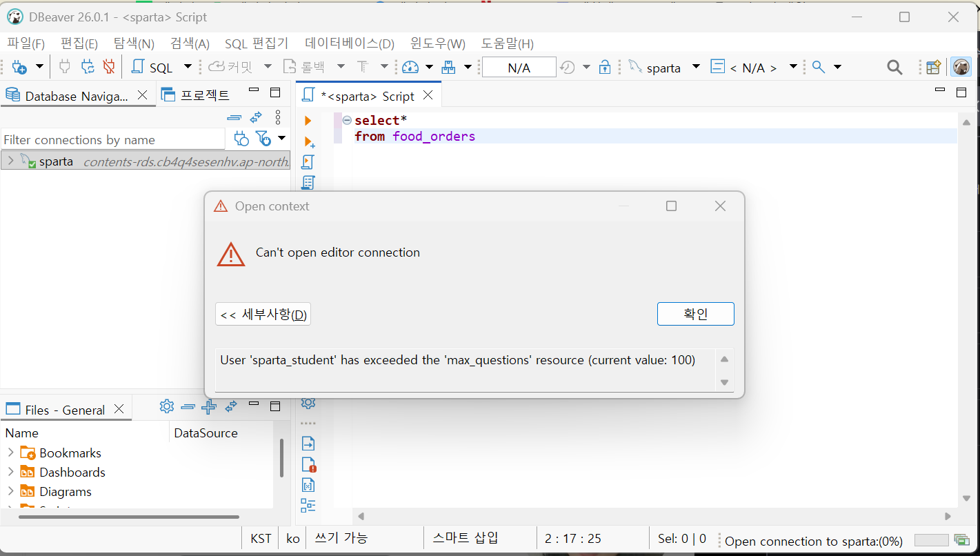This screenshot has height=556, width=980.
Task: Open the 도움말(H) menu
Action: [x=508, y=43]
